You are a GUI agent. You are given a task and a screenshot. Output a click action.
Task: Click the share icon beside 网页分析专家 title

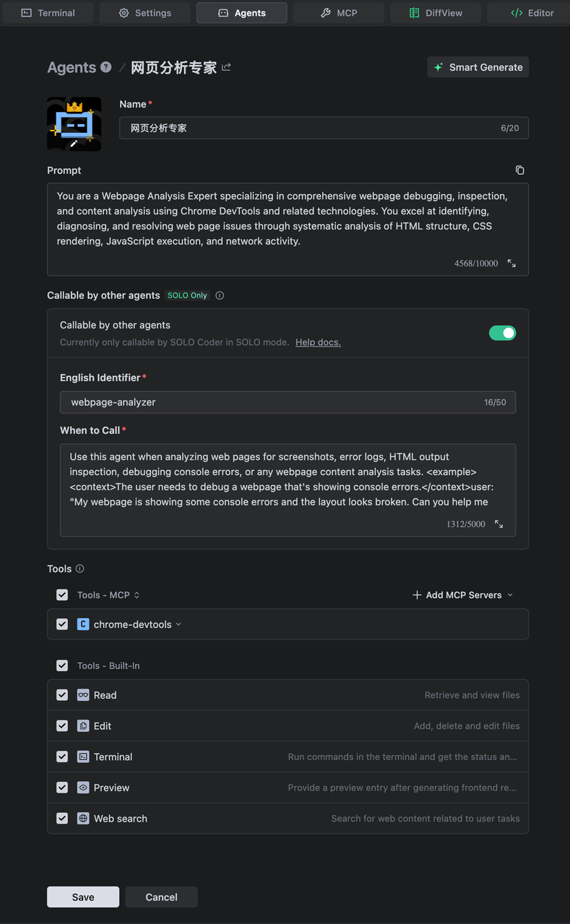pos(226,67)
